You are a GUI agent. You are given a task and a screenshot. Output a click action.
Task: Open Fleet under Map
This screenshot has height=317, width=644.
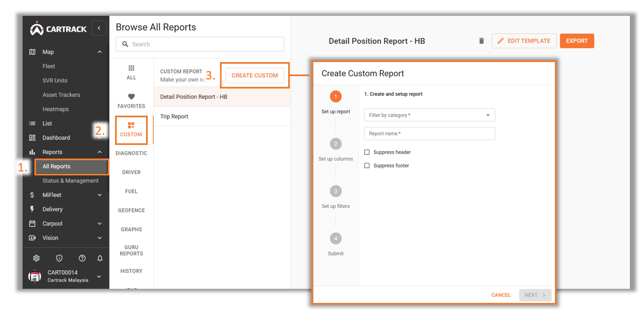(49, 66)
